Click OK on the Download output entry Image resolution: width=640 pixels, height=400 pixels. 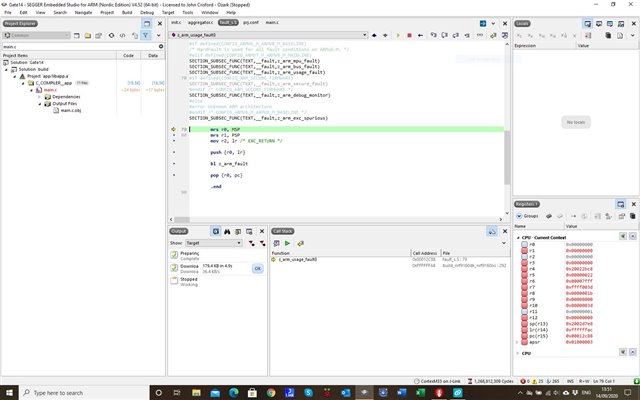(x=258, y=269)
